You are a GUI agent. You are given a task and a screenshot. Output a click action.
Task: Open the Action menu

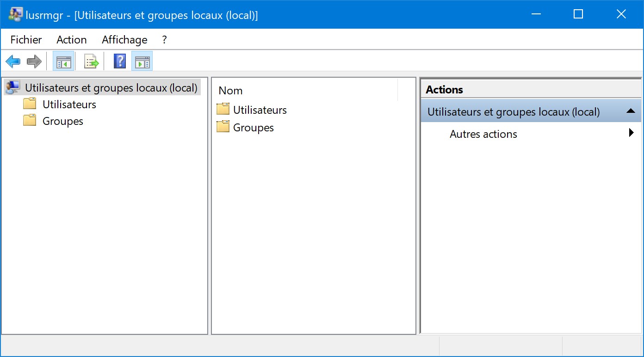click(72, 40)
